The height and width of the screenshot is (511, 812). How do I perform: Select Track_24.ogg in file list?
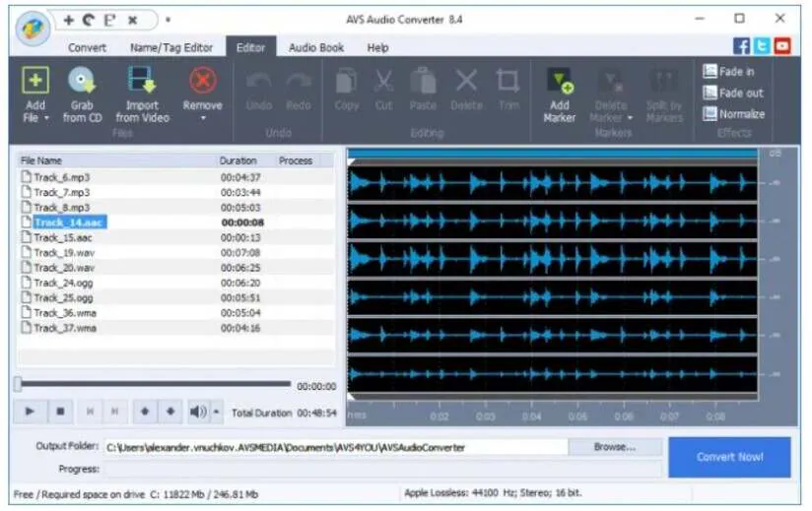[175, 283]
